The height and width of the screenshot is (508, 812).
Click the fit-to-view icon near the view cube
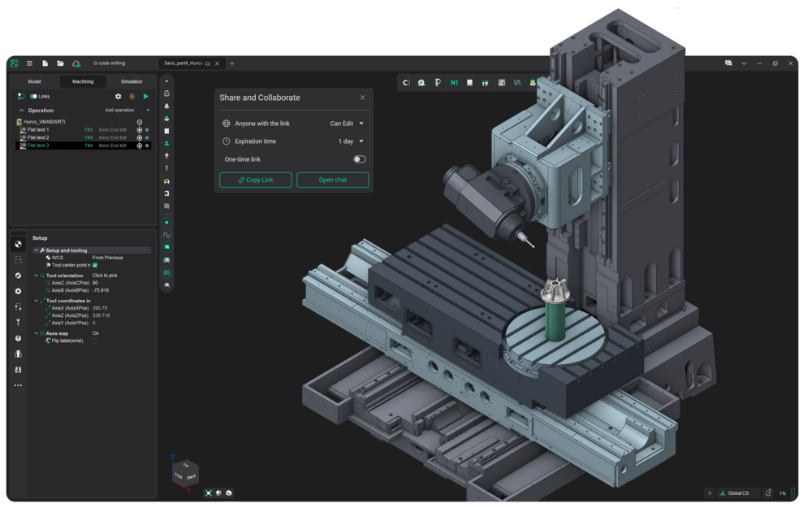(209, 493)
